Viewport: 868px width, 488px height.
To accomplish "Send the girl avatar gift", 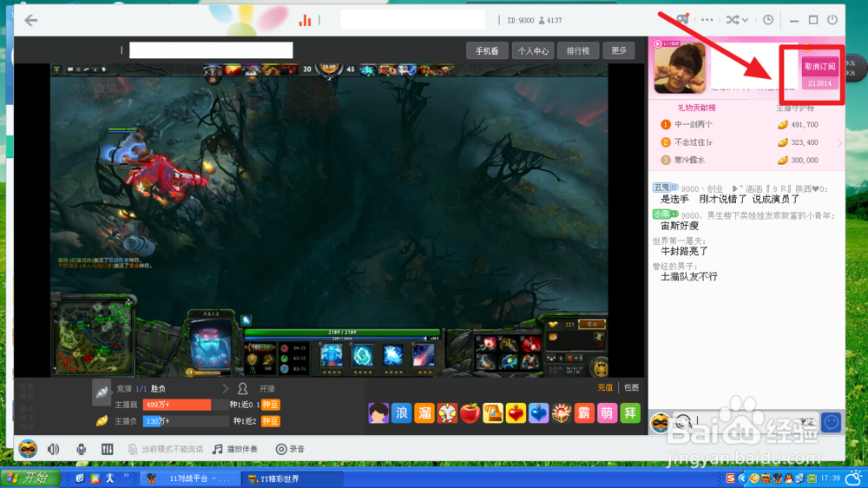I will pos(378,413).
